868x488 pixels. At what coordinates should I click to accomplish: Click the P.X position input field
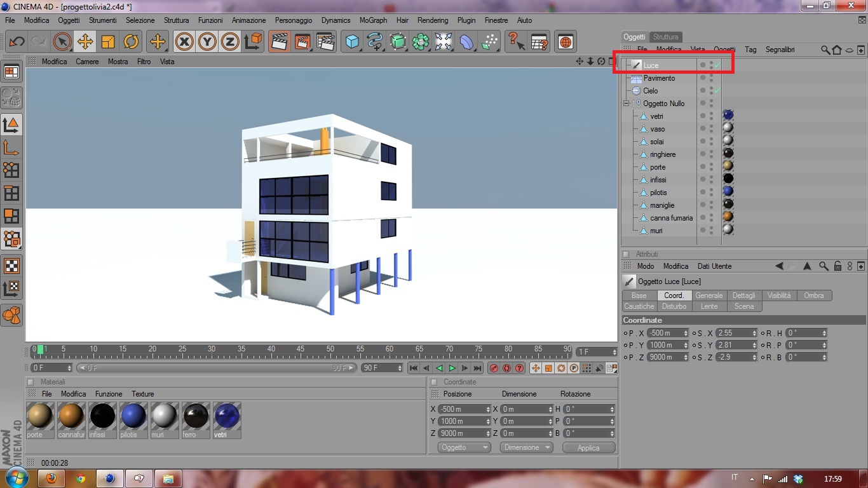tap(668, 333)
